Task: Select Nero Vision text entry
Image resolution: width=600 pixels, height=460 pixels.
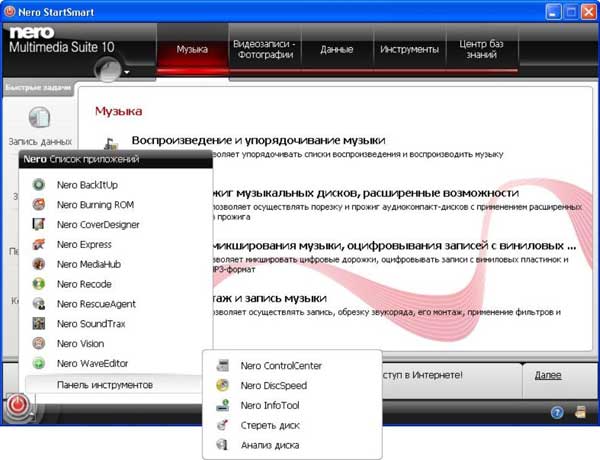Action: click(x=80, y=344)
